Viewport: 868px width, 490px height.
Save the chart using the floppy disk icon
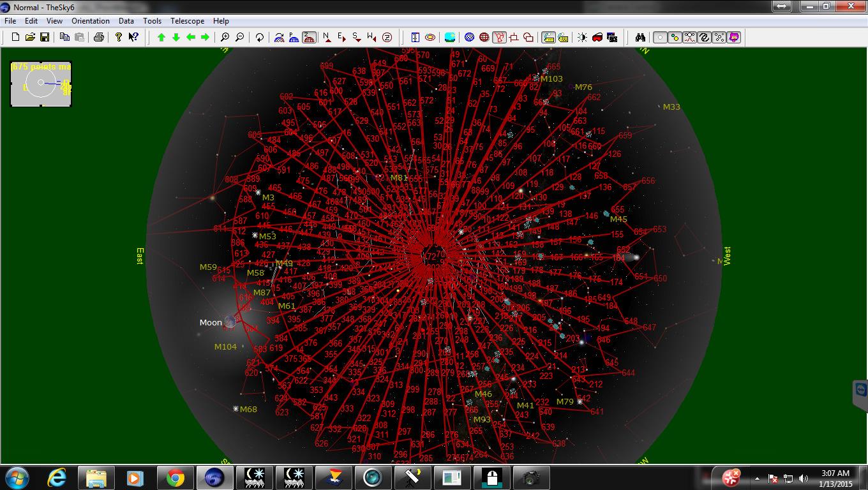tap(45, 38)
